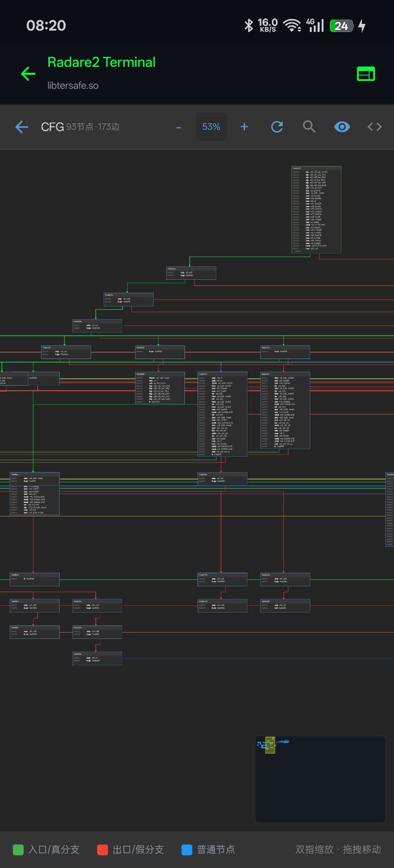Image resolution: width=394 pixels, height=868 pixels.
Task: Select the large entry node at top right
Action: click(x=316, y=210)
